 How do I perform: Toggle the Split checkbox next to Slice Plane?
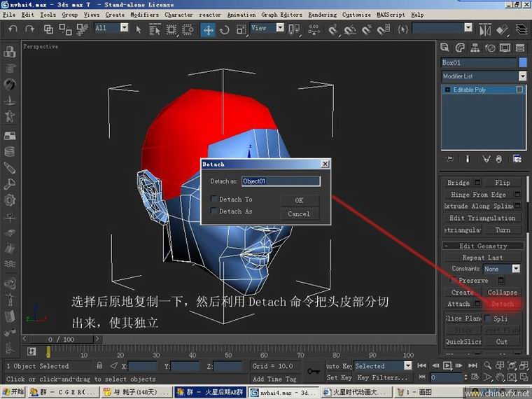pos(488,318)
